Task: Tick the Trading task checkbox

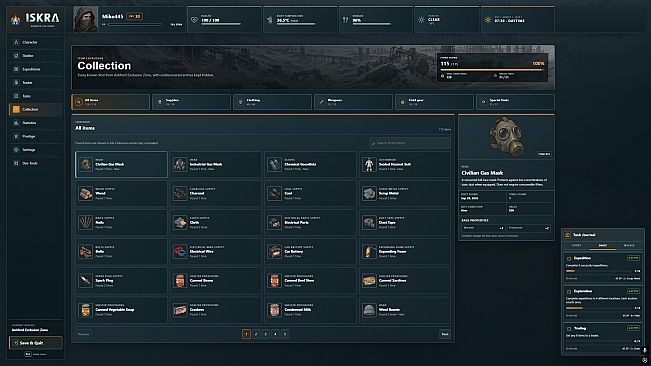Action: [569, 329]
